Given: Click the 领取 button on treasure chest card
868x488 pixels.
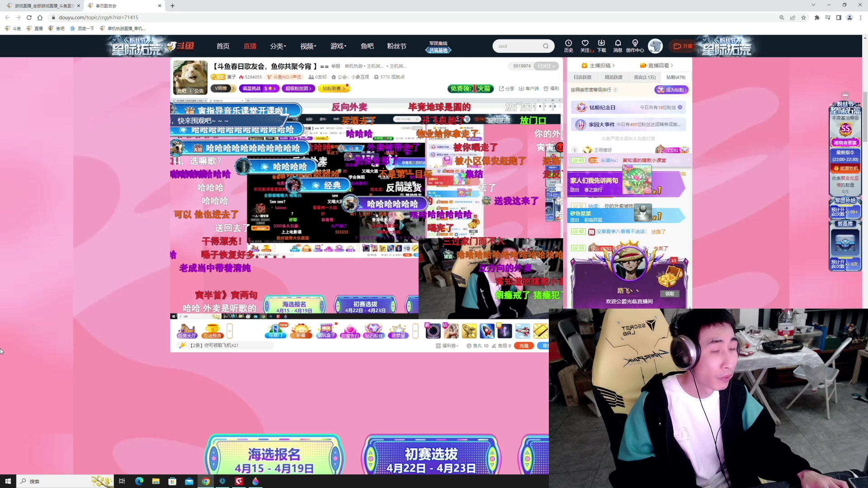Looking at the screenshot, I should 670,294.
